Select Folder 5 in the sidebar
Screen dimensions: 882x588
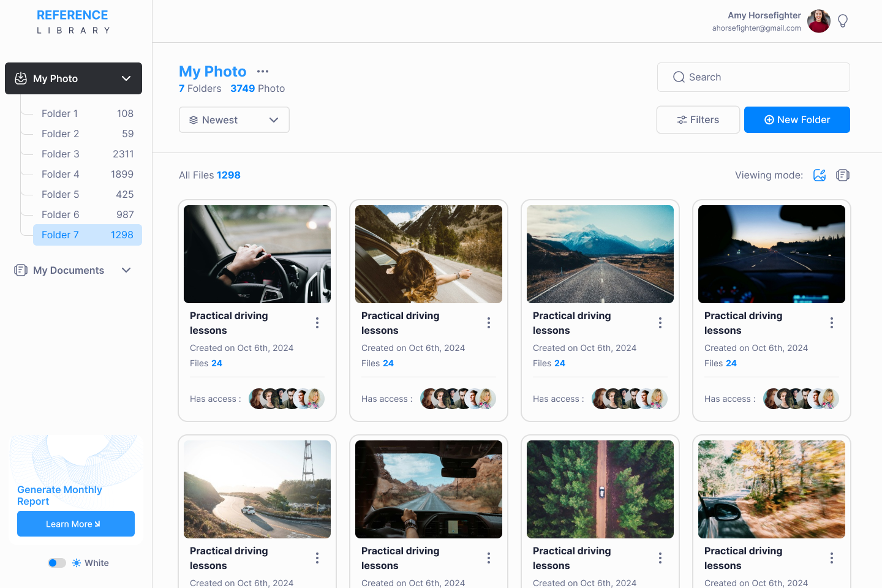88,194
